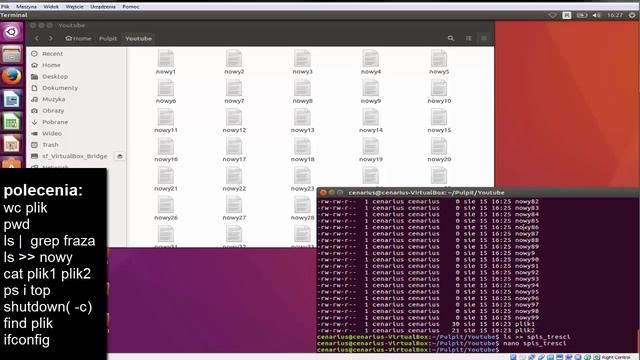Image resolution: width=640 pixels, height=360 pixels.
Task: Open the battery indicator in top panel
Action: (582, 15)
